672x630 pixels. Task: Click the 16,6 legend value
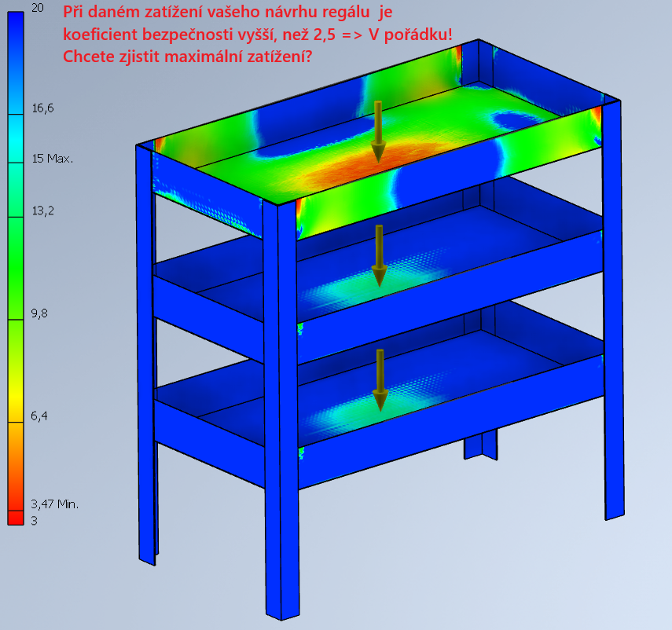(42, 108)
